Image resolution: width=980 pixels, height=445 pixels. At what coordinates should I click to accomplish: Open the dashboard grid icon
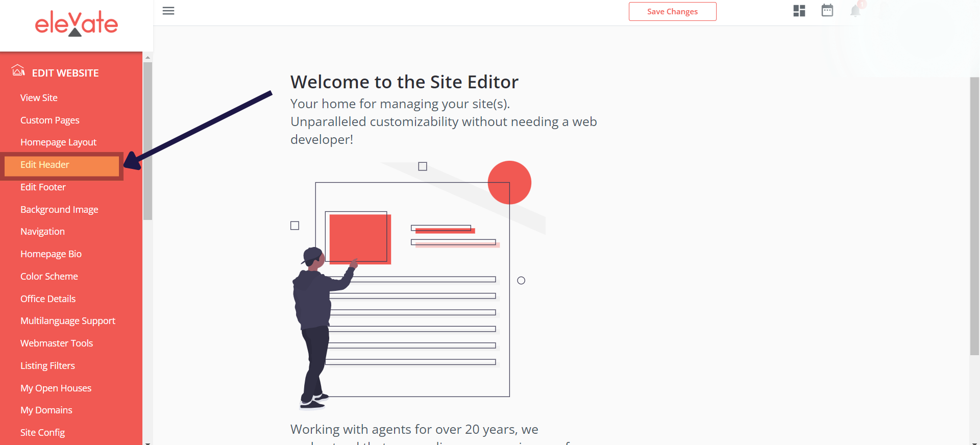[799, 11]
